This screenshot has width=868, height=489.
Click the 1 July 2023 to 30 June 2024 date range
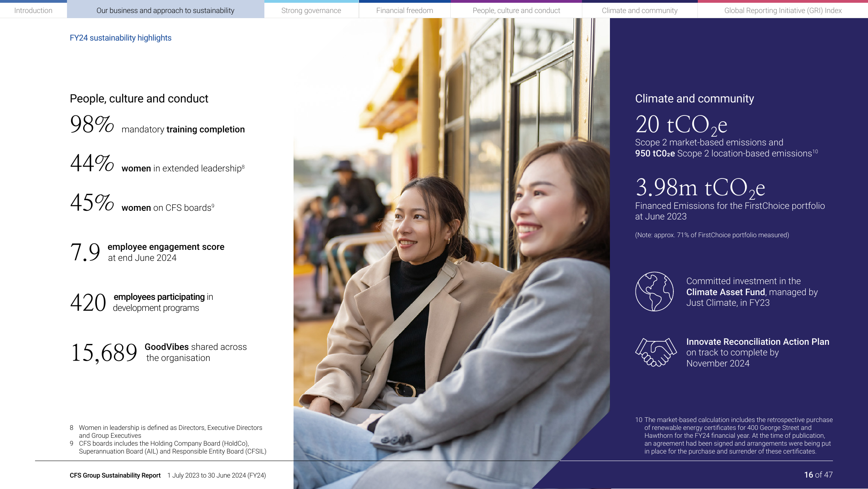pos(217,475)
